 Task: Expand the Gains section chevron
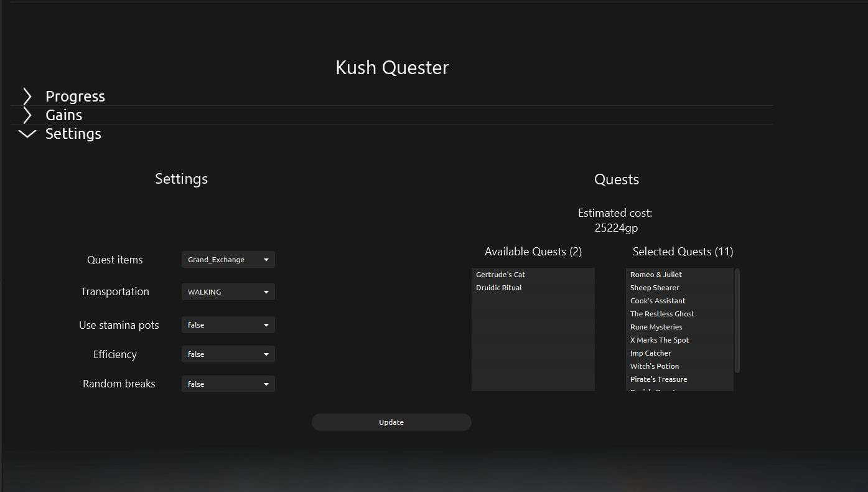click(27, 115)
